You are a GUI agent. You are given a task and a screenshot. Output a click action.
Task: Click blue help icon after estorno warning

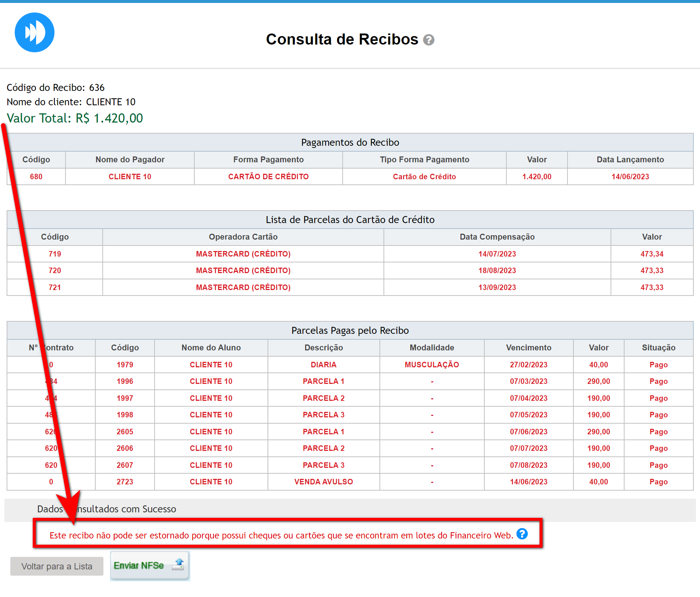(x=522, y=534)
